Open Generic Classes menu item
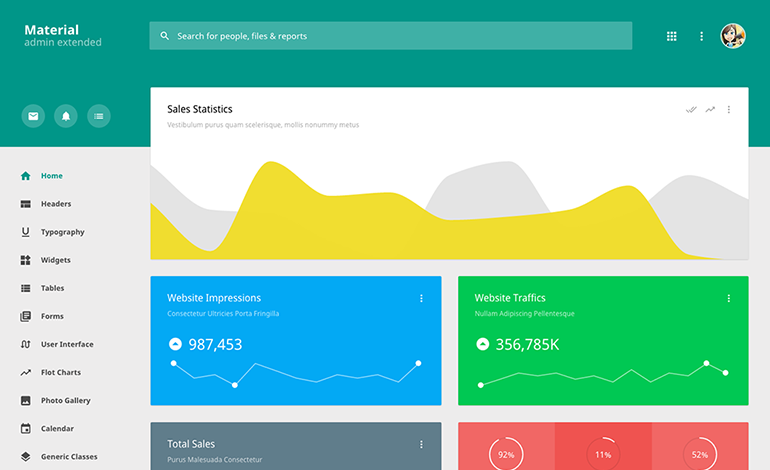 69,456
